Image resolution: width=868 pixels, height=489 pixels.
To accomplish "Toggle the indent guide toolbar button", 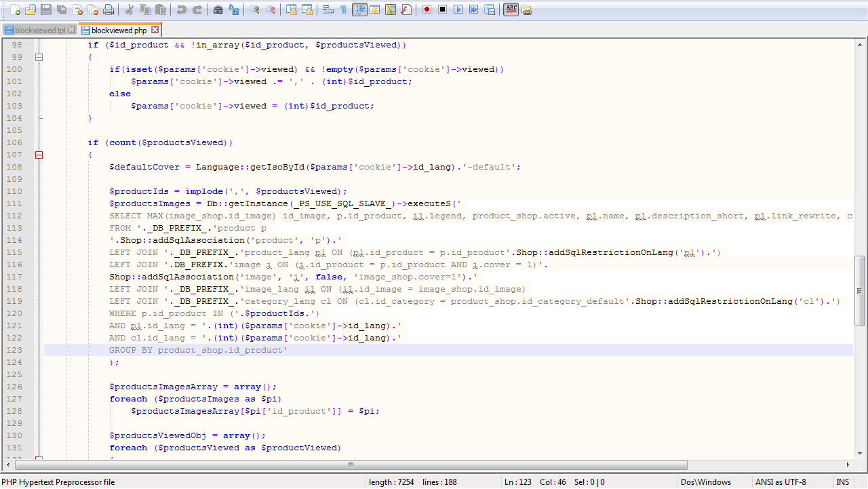I will click(359, 9).
